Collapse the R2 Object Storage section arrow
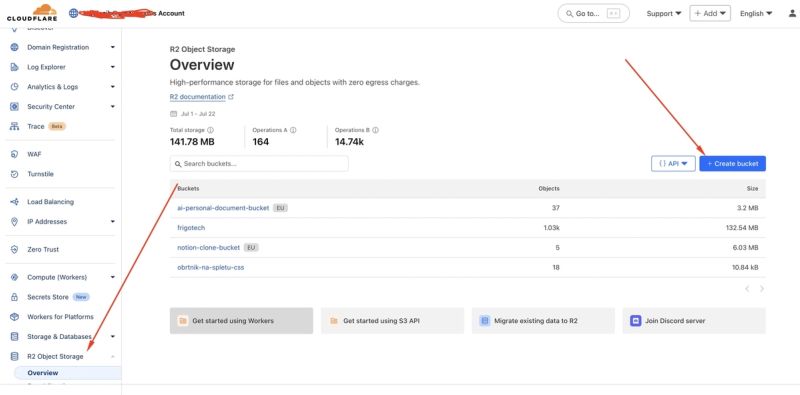The height and width of the screenshot is (395, 800). pyautogui.click(x=112, y=356)
